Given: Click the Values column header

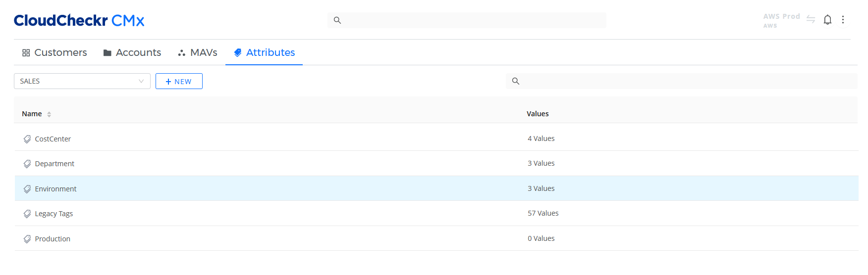Looking at the screenshot, I should point(538,114).
